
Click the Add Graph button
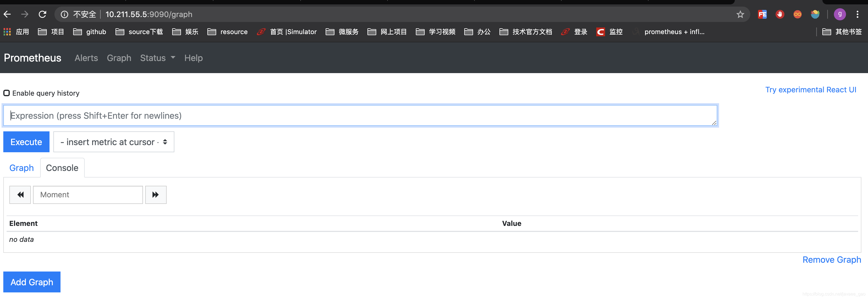coord(31,282)
